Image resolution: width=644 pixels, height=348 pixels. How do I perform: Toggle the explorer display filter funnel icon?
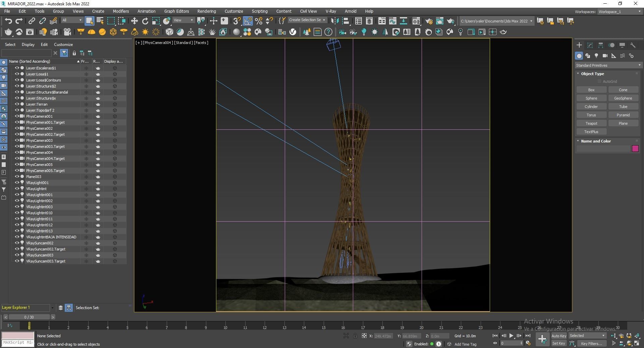(64, 53)
